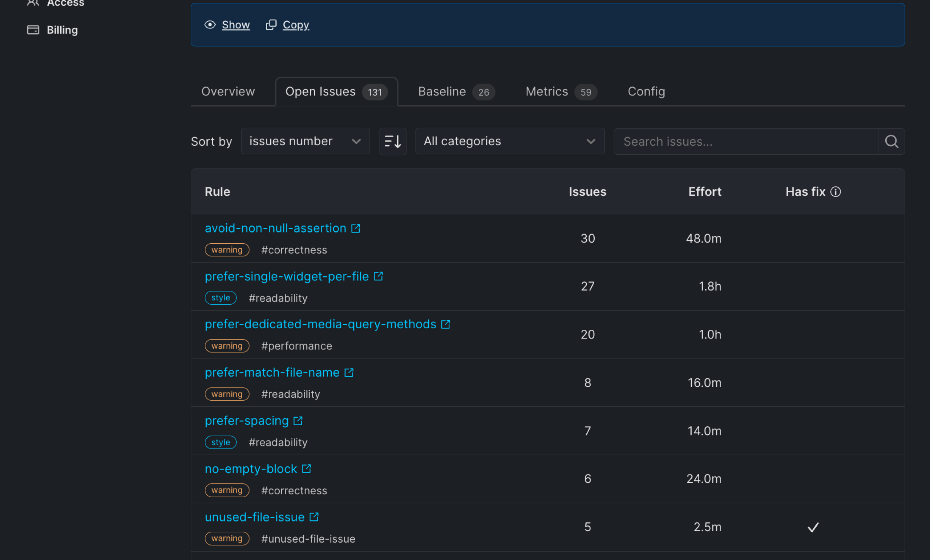This screenshot has height=560, width=930.
Task: Click warning badge under prefer-dedicated-media-query-methods
Action: 227,346
